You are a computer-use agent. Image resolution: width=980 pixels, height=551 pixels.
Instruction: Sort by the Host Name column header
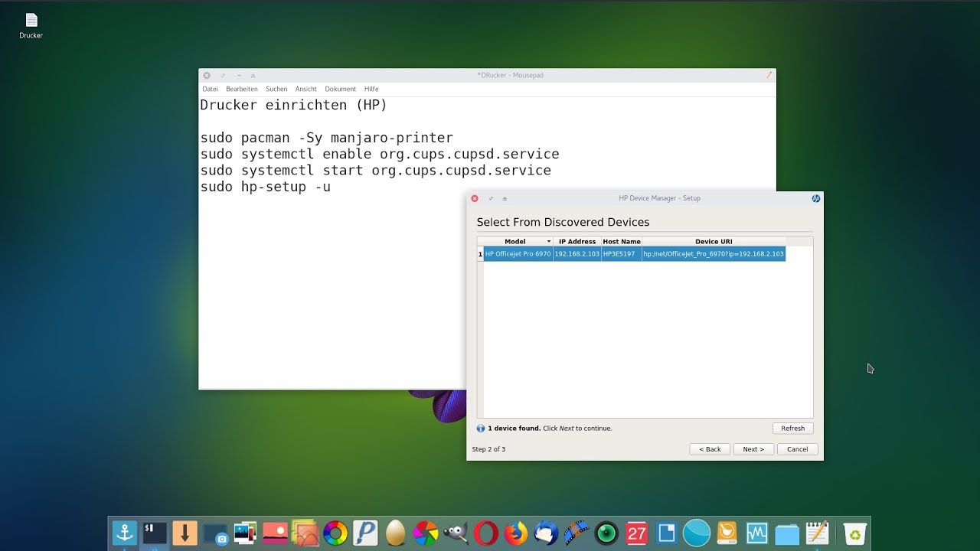coord(622,242)
